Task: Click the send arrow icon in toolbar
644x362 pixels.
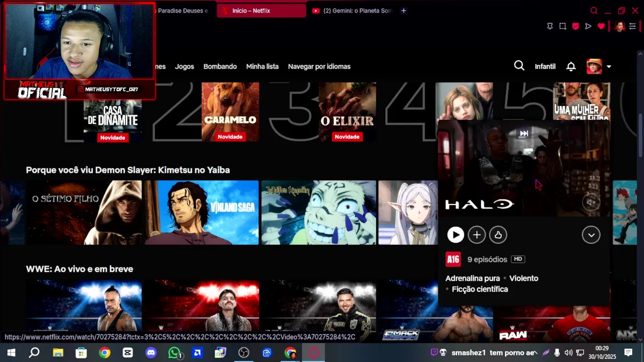Action: (588, 26)
